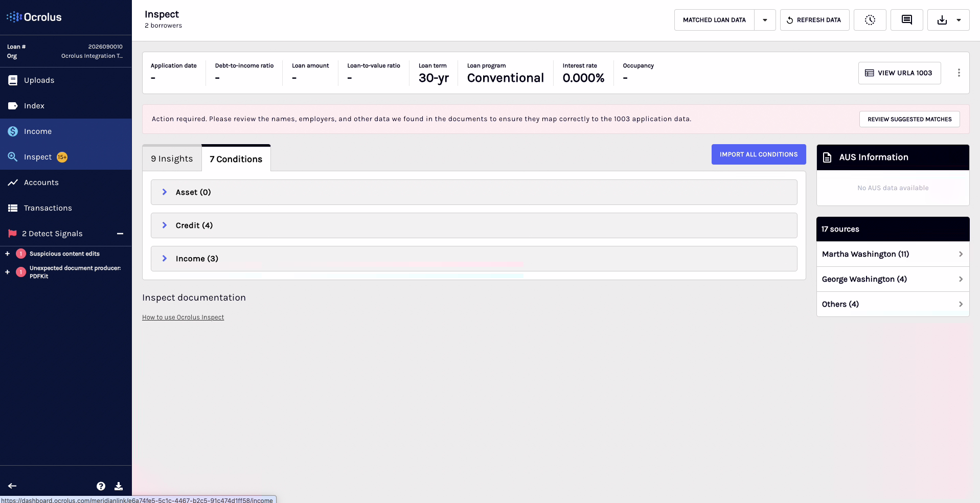Expand the Income (3) conditions group
The image size is (980, 503).
tap(474, 259)
